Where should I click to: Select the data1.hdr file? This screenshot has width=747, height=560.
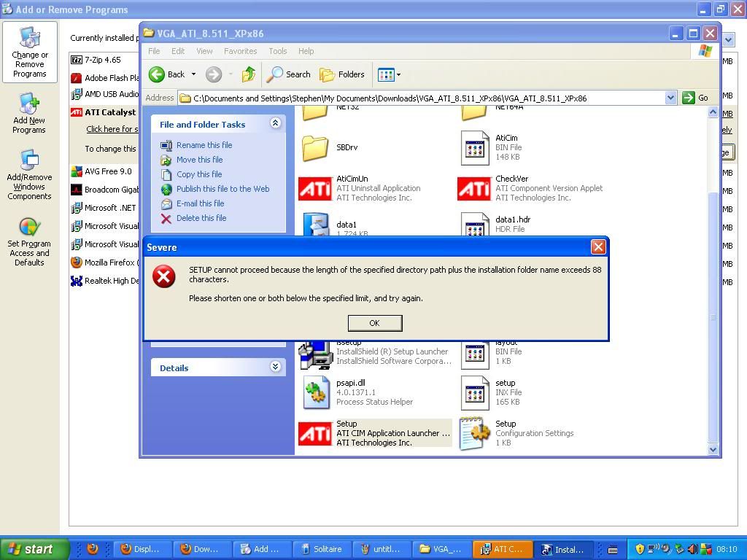[495, 225]
